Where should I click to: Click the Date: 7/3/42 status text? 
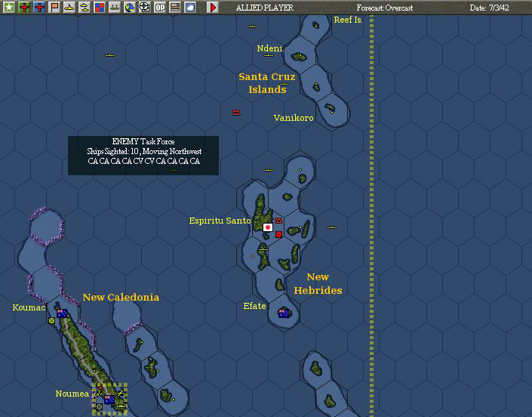(489, 8)
